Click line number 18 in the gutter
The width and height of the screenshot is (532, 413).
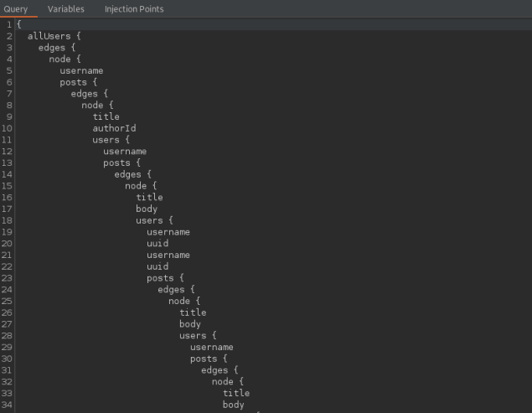[7, 220]
